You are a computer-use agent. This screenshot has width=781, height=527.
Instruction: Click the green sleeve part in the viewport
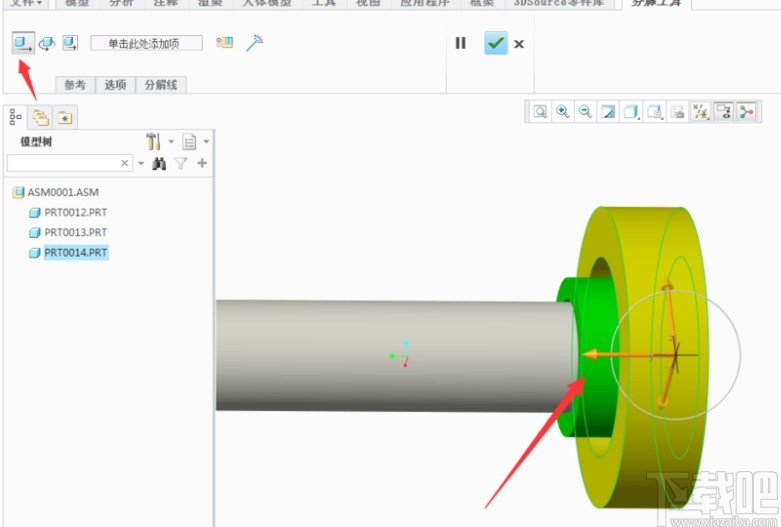(x=598, y=319)
